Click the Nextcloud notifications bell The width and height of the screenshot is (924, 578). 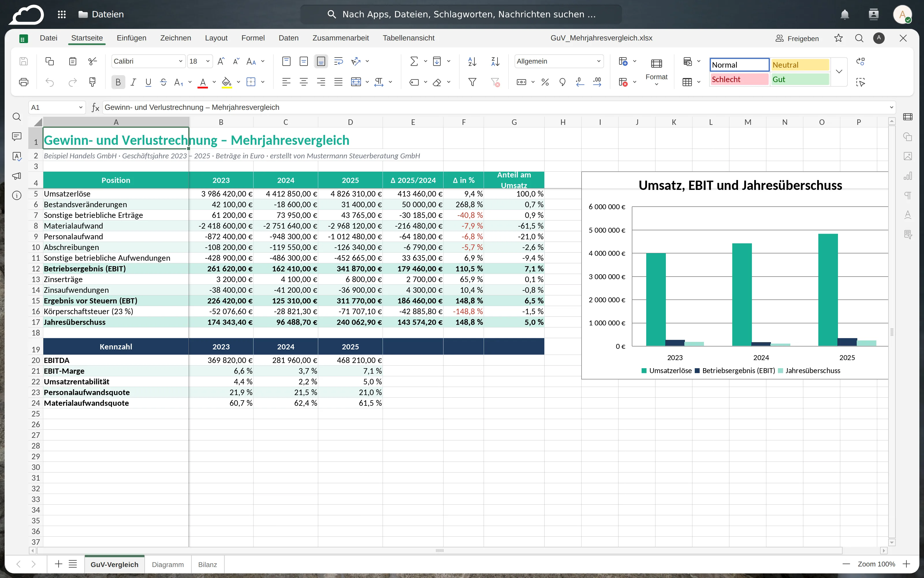pos(845,14)
